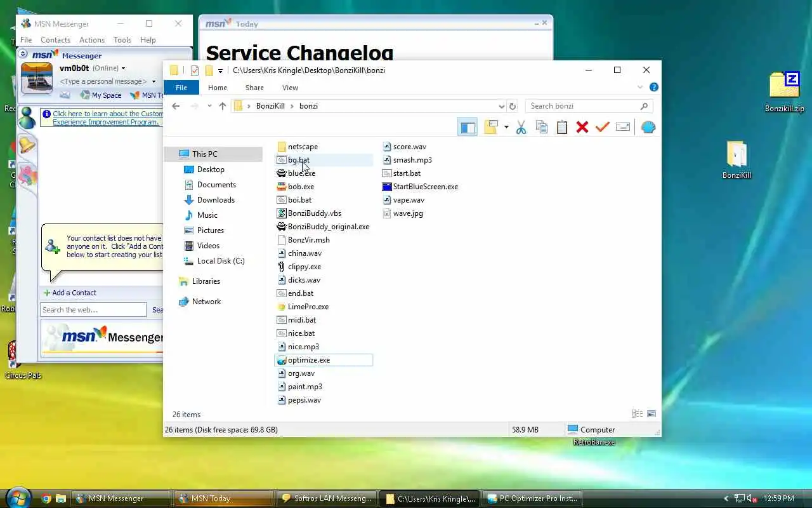
Task: Click the Cut scissors icon
Action: click(521, 128)
